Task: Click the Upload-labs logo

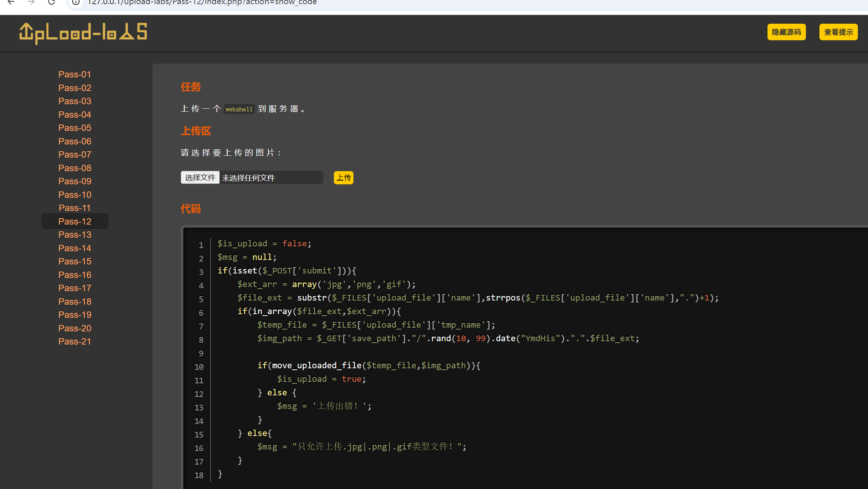Action: 83,33
